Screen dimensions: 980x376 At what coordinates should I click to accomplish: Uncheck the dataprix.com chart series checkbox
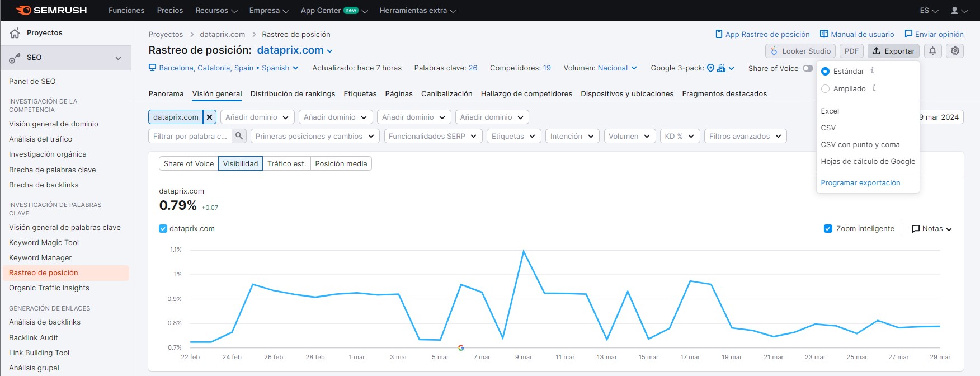coord(163,229)
